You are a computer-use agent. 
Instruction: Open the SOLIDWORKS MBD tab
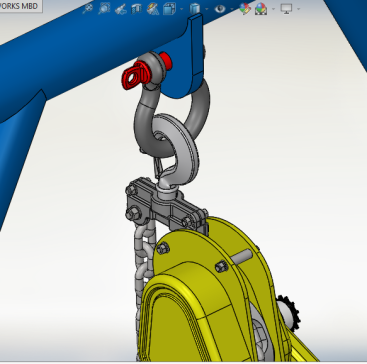point(20,6)
